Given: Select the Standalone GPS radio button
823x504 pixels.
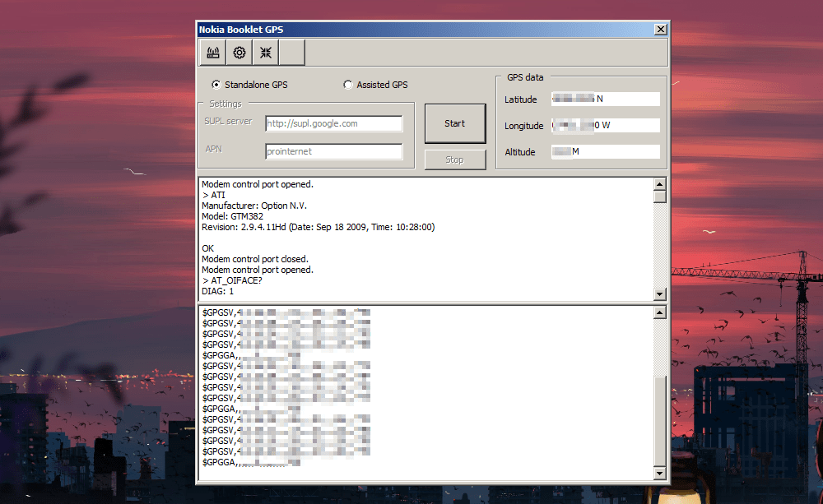Looking at the screenshot, I should 216,85.
